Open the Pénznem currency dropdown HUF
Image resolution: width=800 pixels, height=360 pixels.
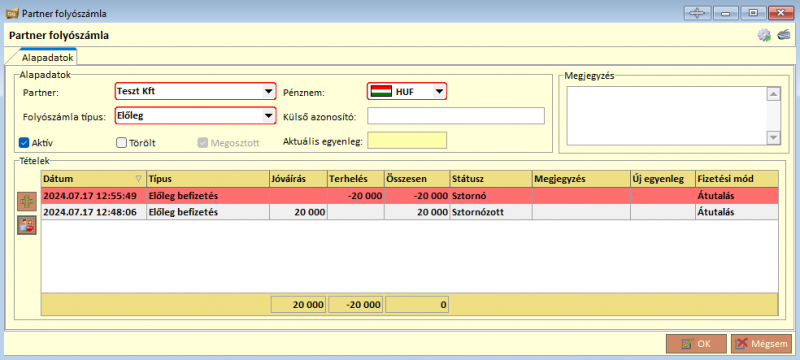(407, 91)
